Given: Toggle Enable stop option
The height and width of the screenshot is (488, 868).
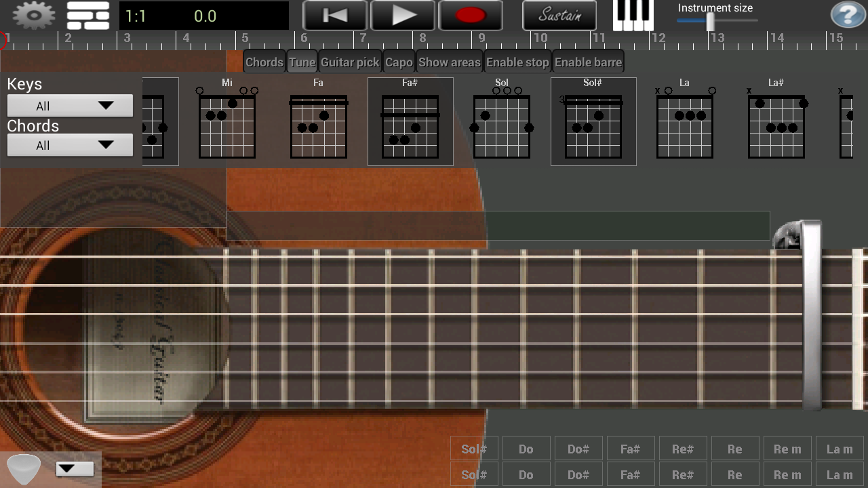Looking at the screenshot, I should tap(517, 62).
